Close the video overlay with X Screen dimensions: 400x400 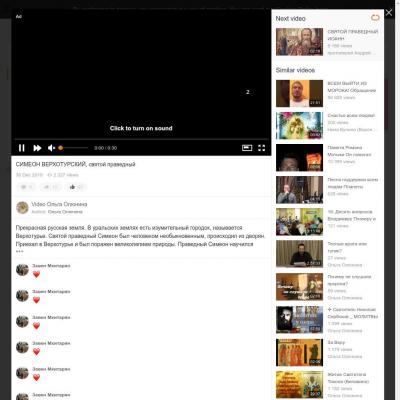[x=389, y=13]
